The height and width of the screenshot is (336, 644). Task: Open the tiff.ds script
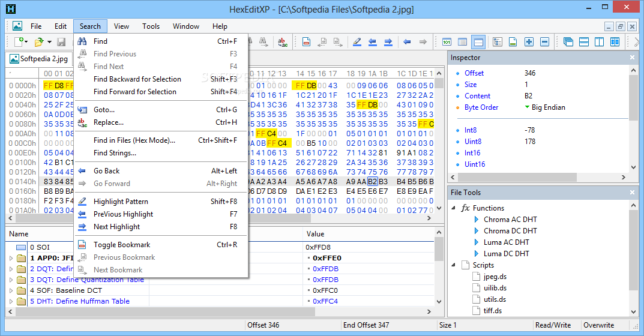pos(492,311)
